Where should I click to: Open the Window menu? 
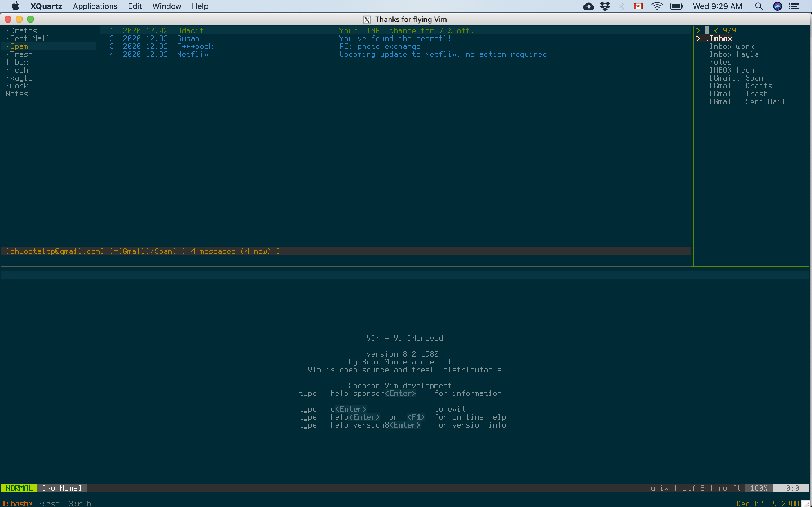(166, 6)
